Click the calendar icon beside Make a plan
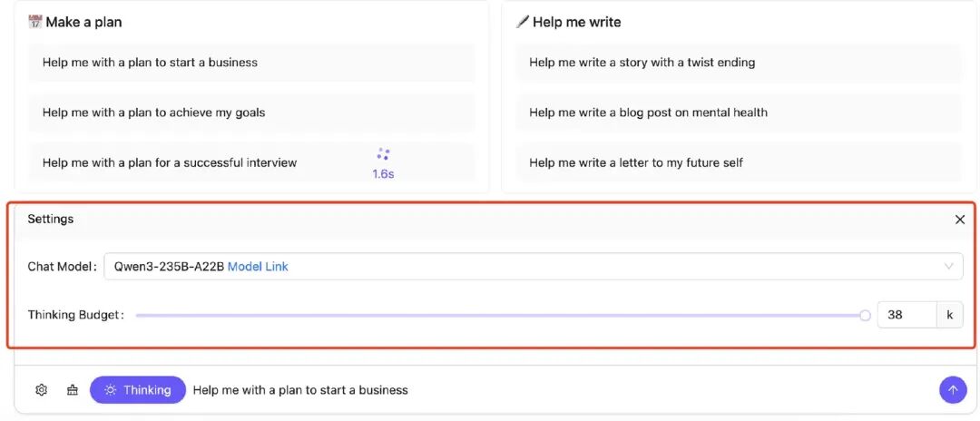This screenshot has height=421, width=980. pos(35,22)
